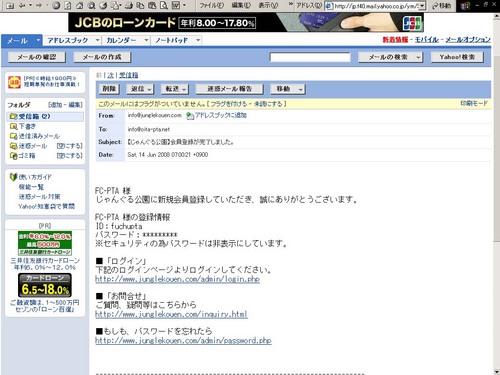500x375 pixels.
Task: Expand the Reply (返信) dropdown
Action: pos(149,89)
